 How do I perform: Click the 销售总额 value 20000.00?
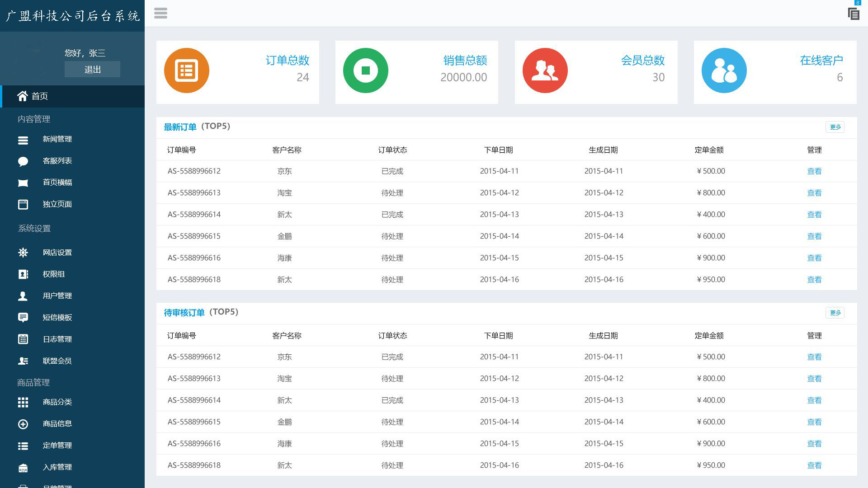464,77
